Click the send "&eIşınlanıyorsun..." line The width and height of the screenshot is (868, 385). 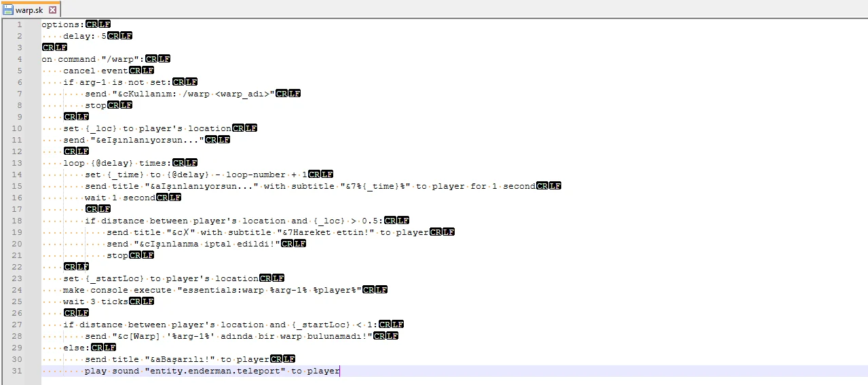(x=134, y=140)
